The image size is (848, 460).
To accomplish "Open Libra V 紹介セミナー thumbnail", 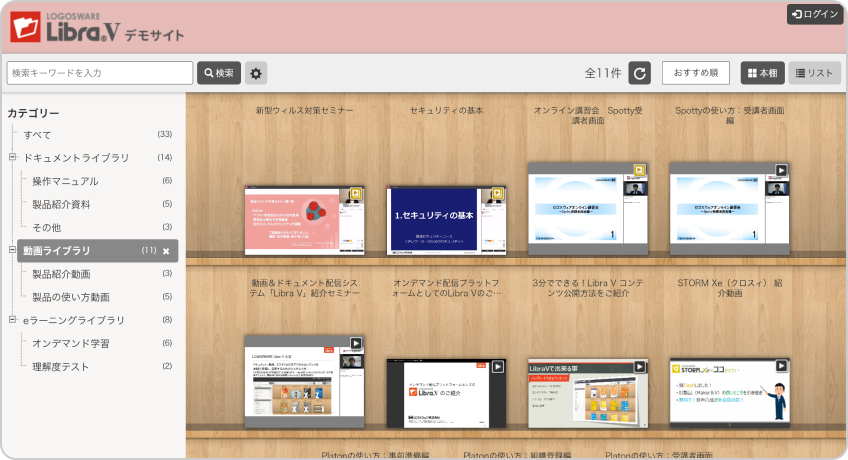I will (304, 382).
